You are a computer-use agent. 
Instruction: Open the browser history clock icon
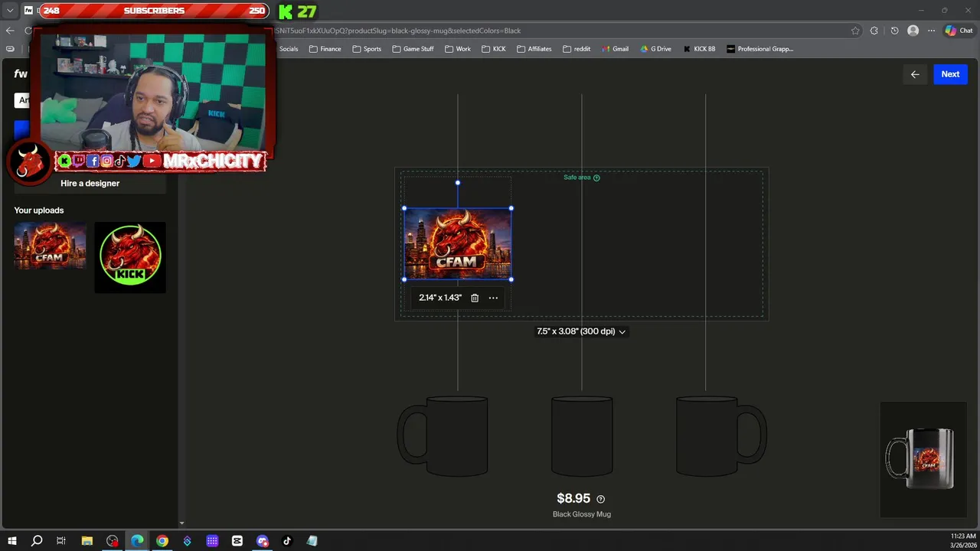tap(894, 31)
